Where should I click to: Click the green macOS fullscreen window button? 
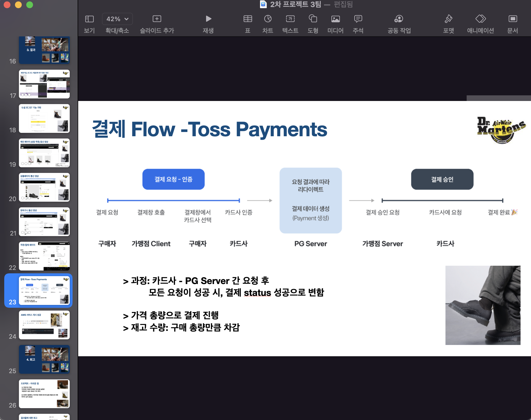click(29, 5)
